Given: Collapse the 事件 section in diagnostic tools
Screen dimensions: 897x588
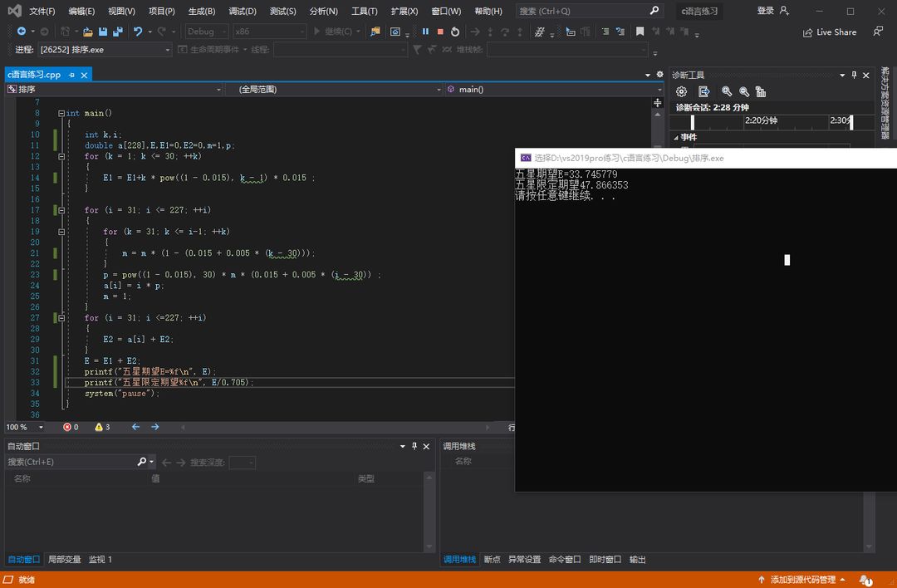Looking at the screenshot, I should click(x=675, y=137).
